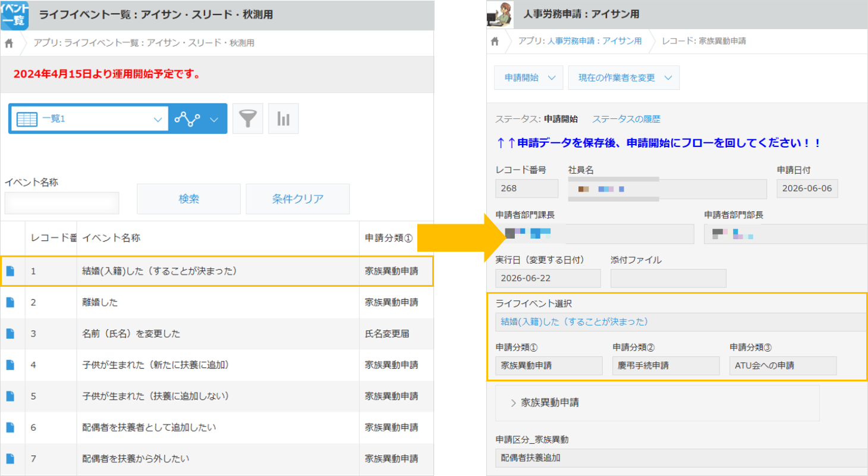
Task: Open the 申請開始 dropdown button
Action: pos(529,77)
